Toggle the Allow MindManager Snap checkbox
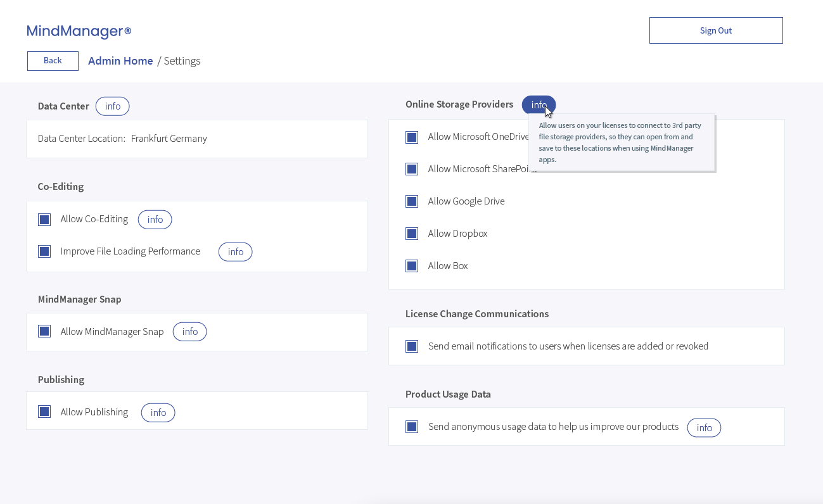Screen dimensions: 823x504 44,332
